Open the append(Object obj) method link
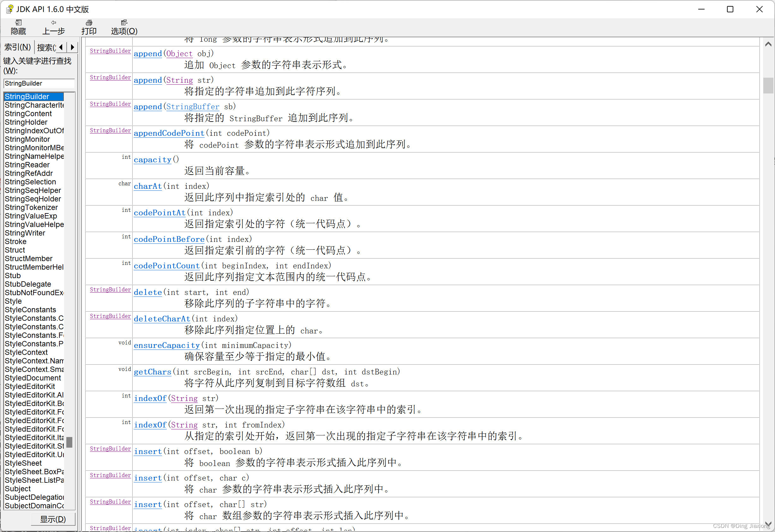775x532 pixels. [x=148, y=54]
